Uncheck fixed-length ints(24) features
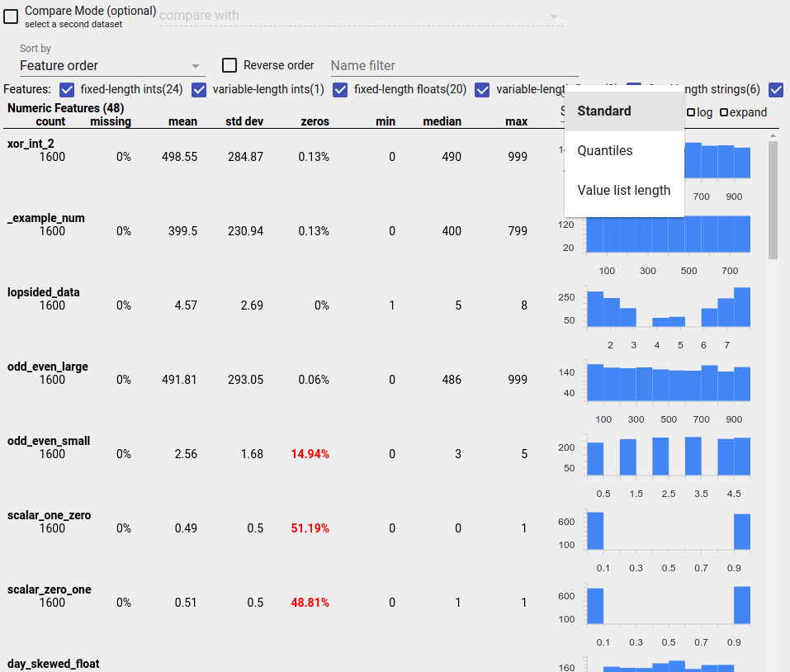Image resolution: width=790 pixels, height=672 pixels. pos(66,90)
